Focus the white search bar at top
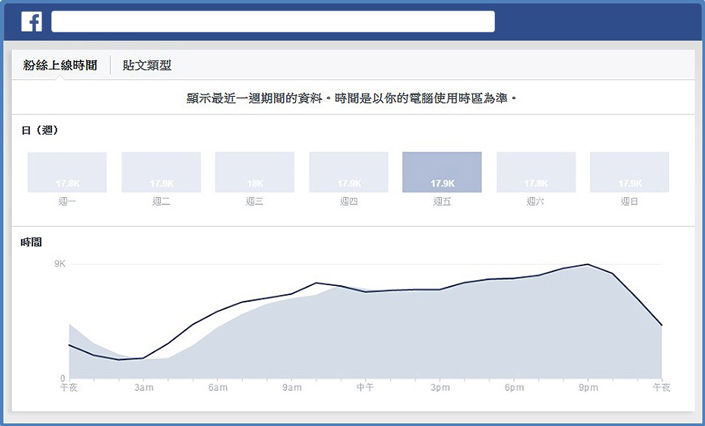The image size is (705, 426). click(x=272, y=22)
